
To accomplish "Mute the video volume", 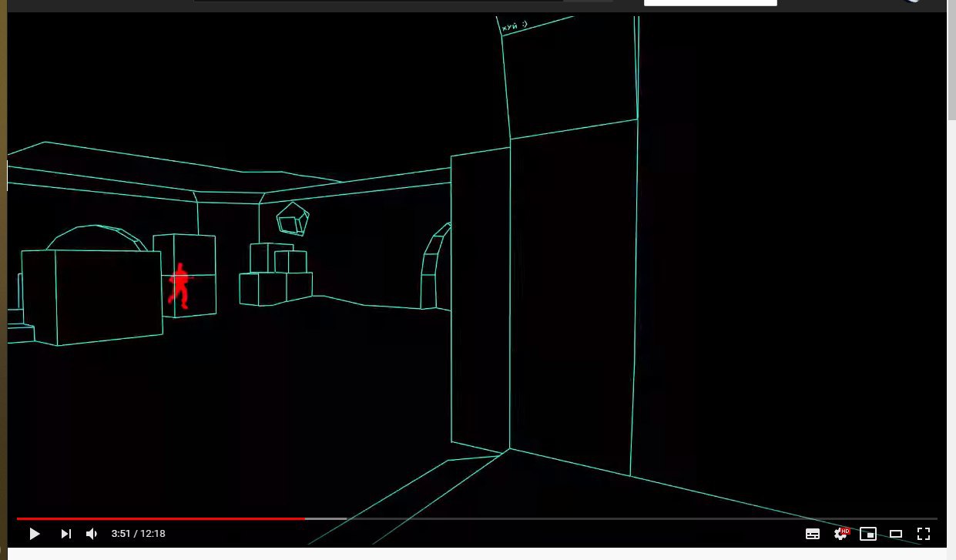I will 92,534.
